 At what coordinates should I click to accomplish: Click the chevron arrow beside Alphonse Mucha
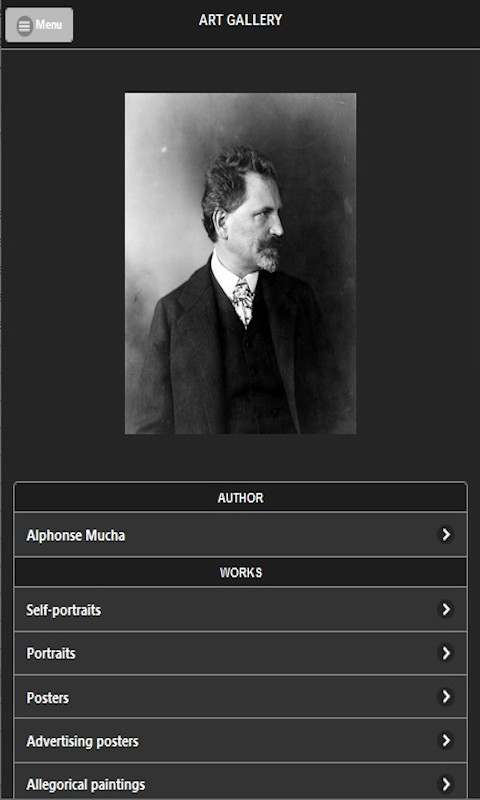446,535
